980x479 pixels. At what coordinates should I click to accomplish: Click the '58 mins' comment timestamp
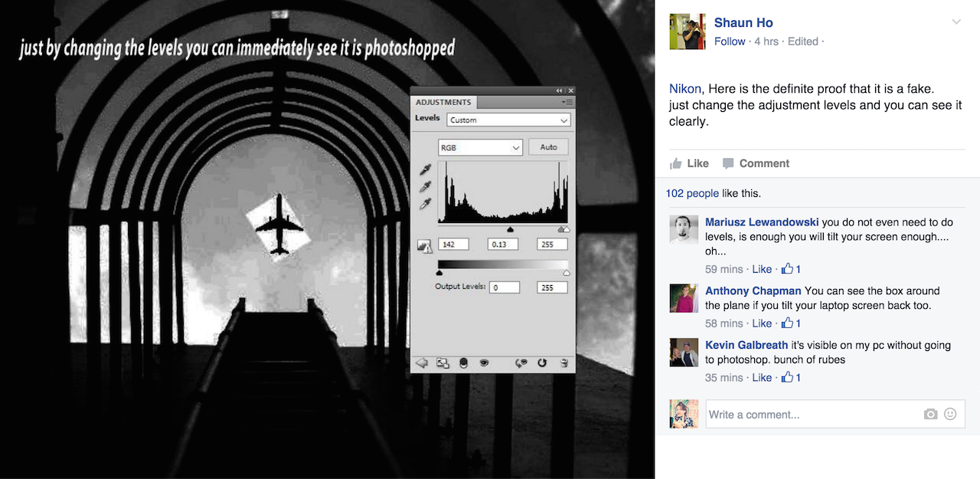coord(724,323)
